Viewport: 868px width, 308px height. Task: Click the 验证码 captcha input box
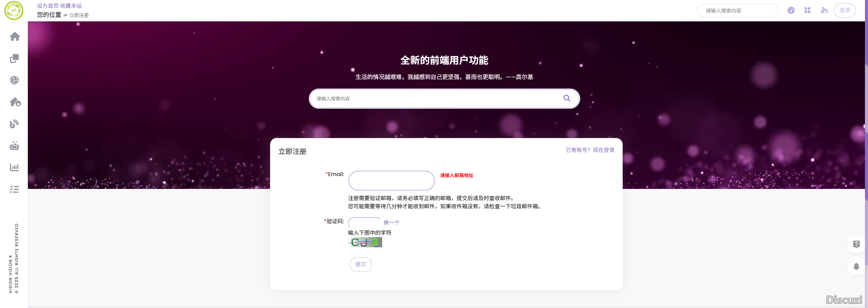364,223
